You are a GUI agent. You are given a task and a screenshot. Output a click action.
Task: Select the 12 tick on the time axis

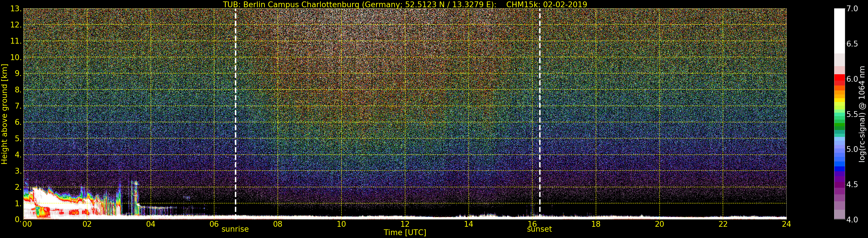coord(405,224)
